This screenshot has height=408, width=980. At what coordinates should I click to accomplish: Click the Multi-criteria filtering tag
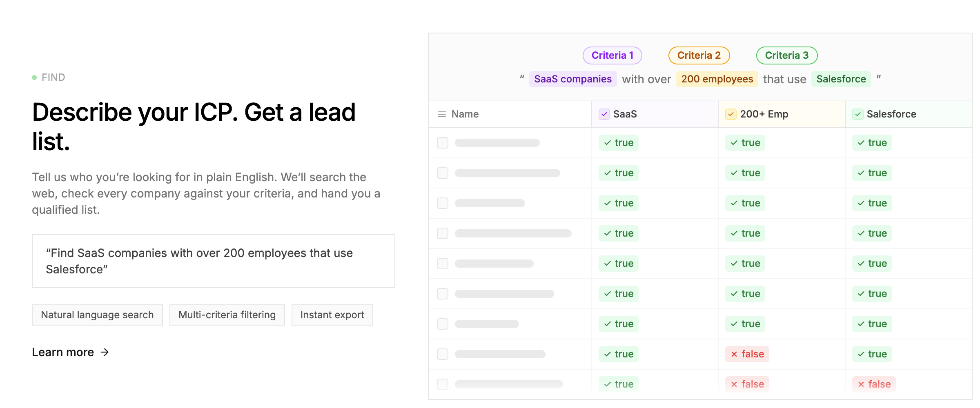click(227, 315)
